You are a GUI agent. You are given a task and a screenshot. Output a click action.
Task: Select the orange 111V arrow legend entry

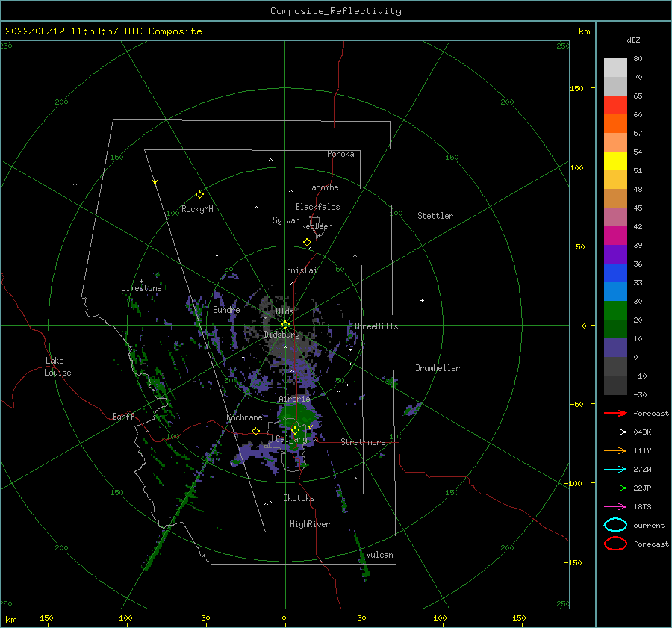[615, 450]
